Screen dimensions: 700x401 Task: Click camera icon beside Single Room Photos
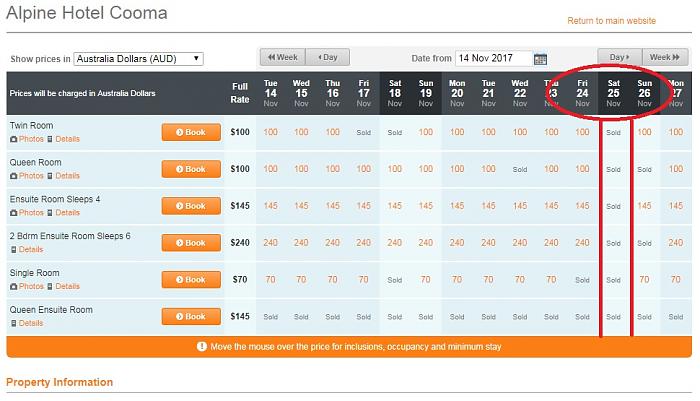[13, 287]
